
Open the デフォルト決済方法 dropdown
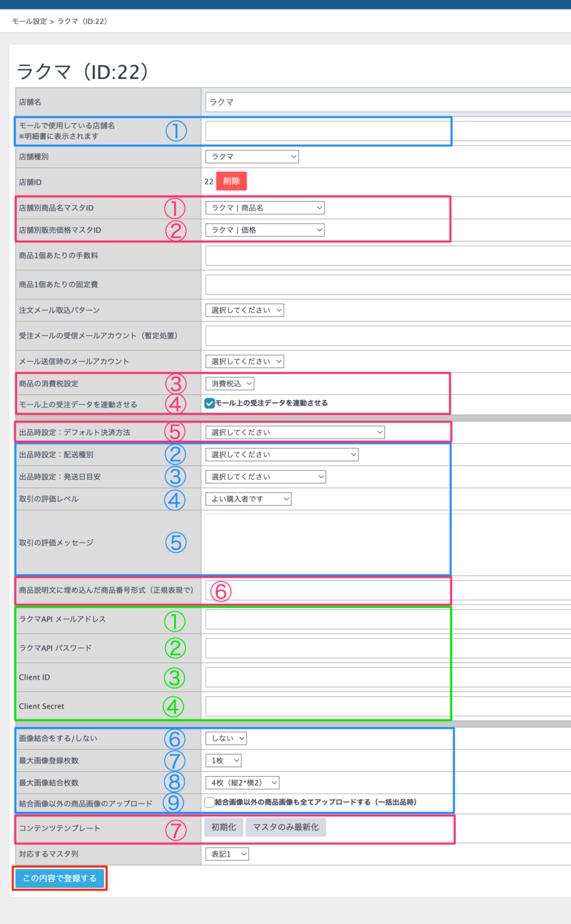pyautogui.click(x=295, y=432)
